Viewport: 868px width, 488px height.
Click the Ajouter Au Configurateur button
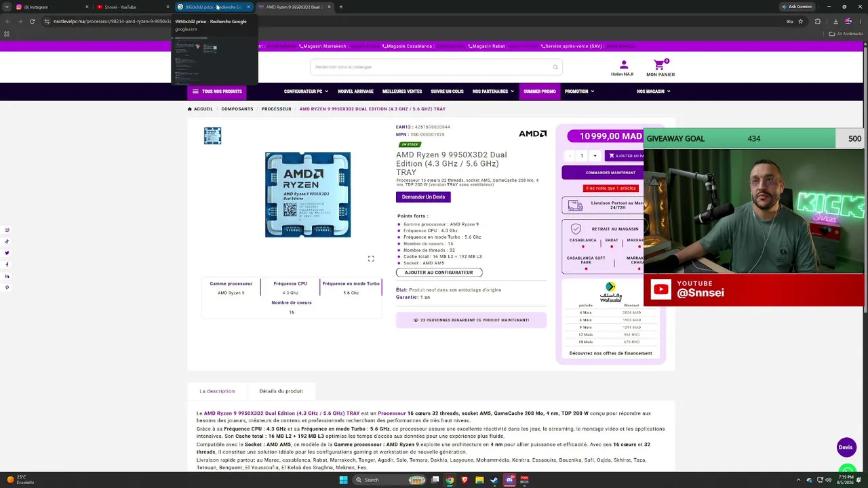click(439, 272)
